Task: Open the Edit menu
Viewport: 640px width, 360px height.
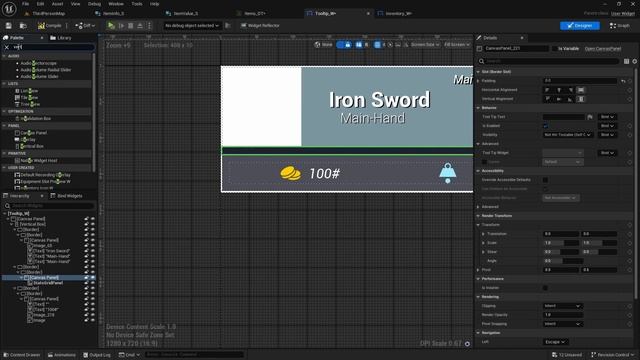Action: [x=40, y=4]
